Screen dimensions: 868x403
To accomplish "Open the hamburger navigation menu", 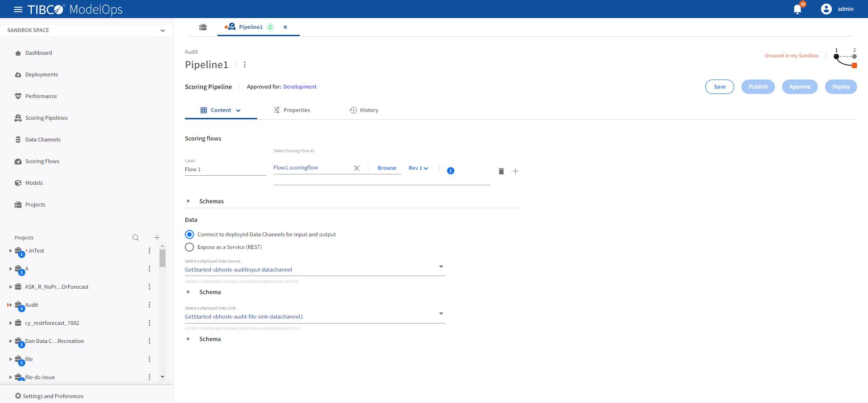I will [18, 9].
